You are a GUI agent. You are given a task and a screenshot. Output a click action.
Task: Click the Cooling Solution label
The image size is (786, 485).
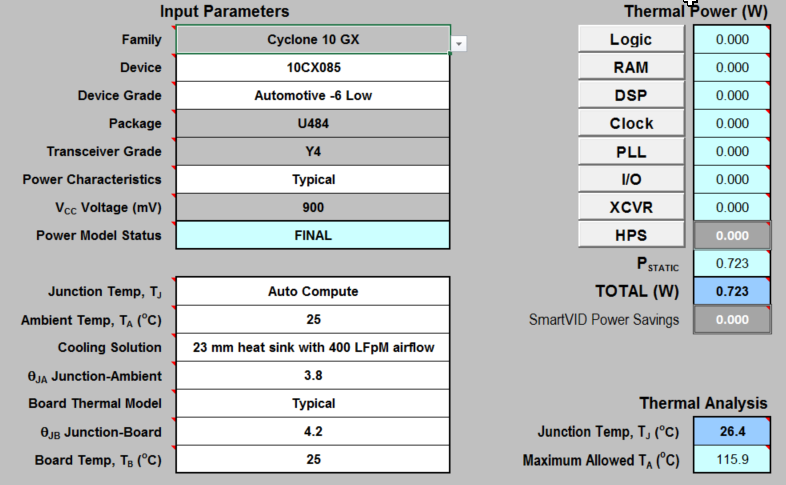point(109,348)
